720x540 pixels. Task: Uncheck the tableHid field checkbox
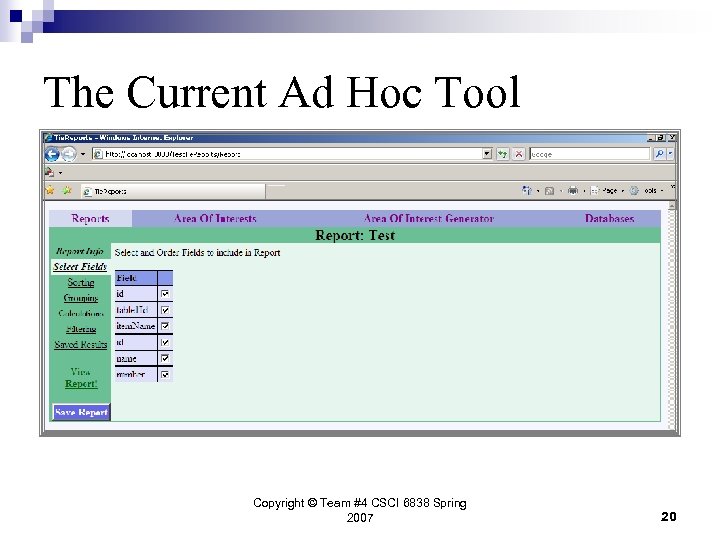point(165,310)
